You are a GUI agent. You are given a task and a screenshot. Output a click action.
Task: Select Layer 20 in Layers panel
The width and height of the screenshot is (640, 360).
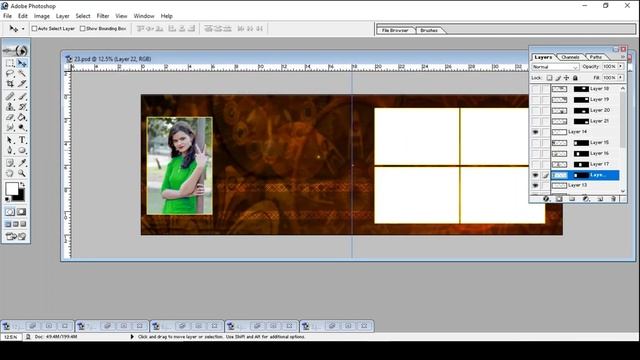coord(585,110)
